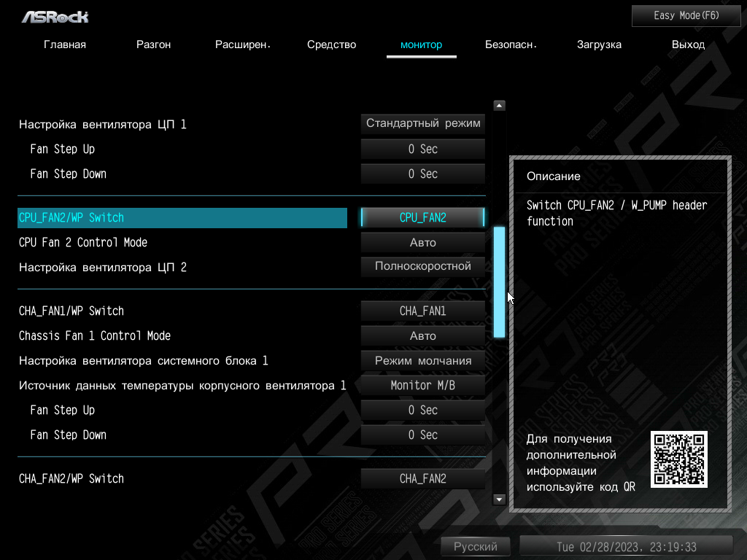Toggle CHA_FAN1/WP Switch value
747x560 pixels.
click(422, 311)
